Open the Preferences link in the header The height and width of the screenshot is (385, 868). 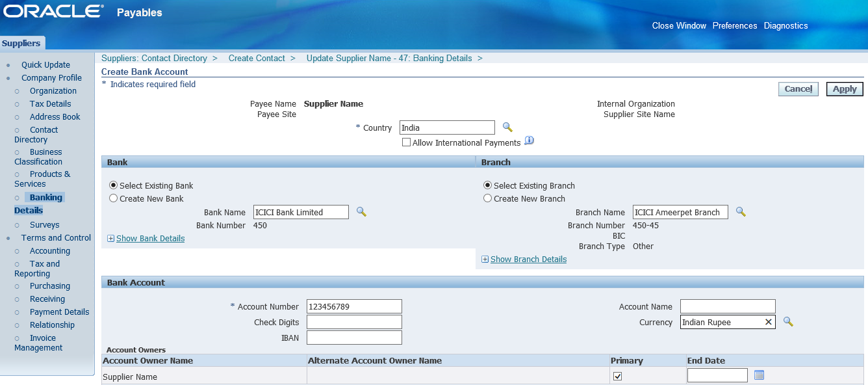[x=734, y=26]
